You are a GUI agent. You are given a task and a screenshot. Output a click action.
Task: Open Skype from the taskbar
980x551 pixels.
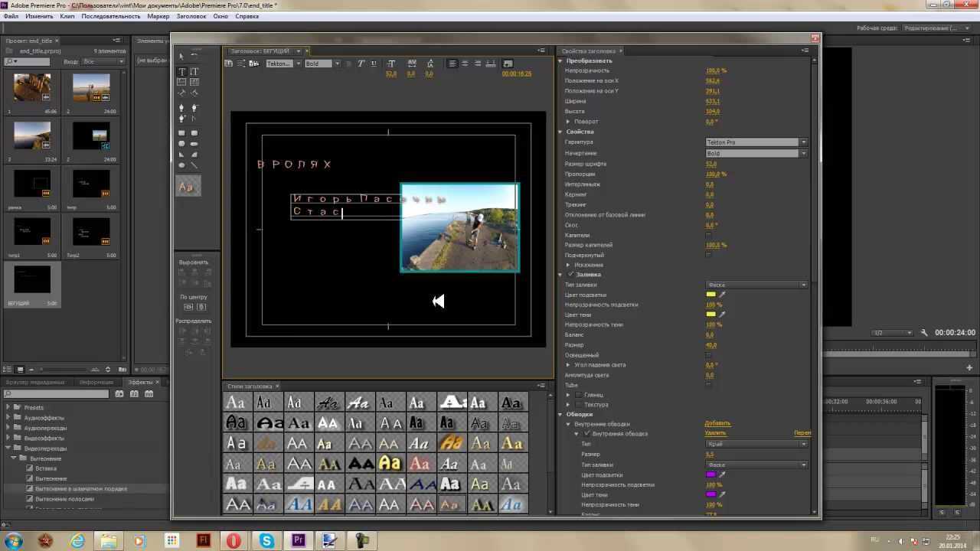[266, 540]
